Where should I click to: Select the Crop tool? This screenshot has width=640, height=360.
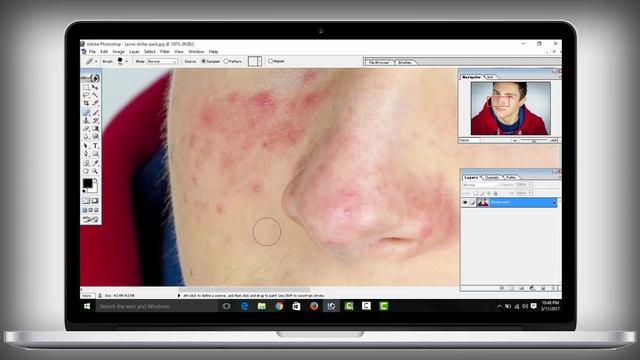coord(86,103)
